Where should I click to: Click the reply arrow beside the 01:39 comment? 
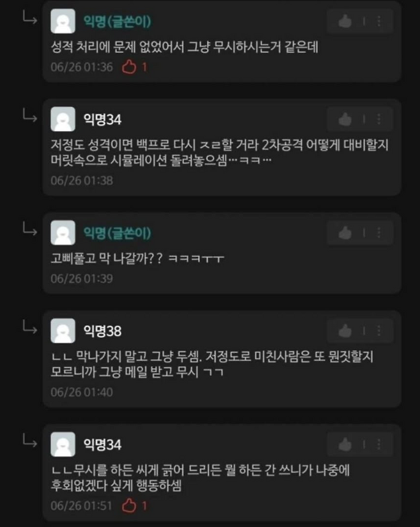tap(30, 229)
